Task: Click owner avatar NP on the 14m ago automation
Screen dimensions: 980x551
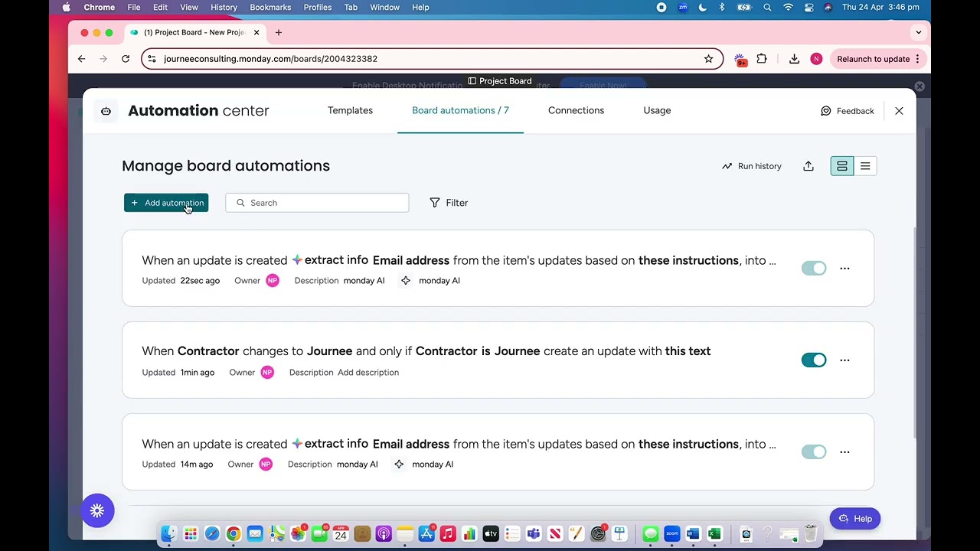Action: click(x=266, y=465)
